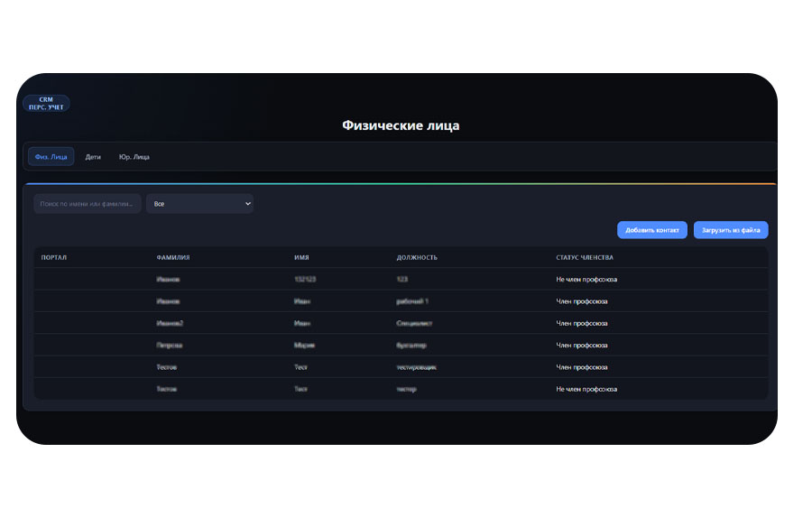This screenshot has height=508, width=812.
Task: Select the бухгалтер position cell
Action: pyautogui.click(x=411, y=346)
